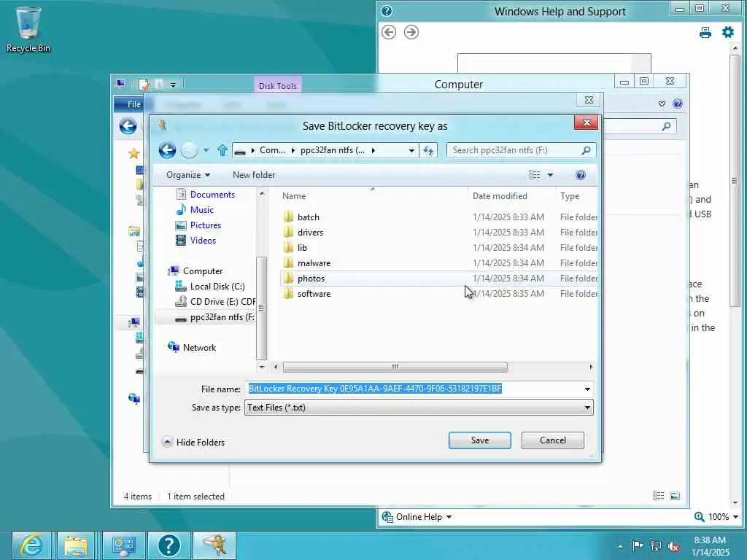Select Videos in the navigation pane
Image resolution: width=747 pixels, height=560 pixels.
tap(203, 241)
